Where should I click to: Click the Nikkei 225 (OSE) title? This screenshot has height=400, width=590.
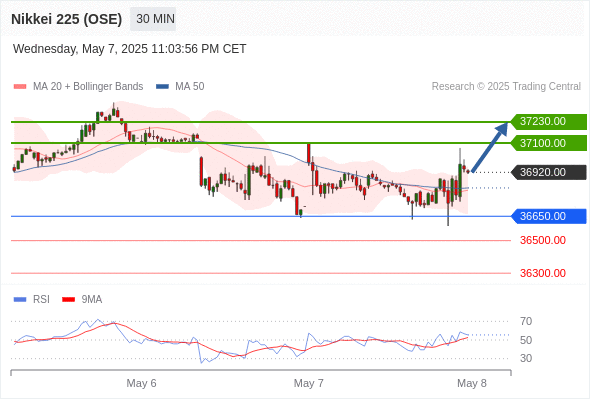coord(67,19)
